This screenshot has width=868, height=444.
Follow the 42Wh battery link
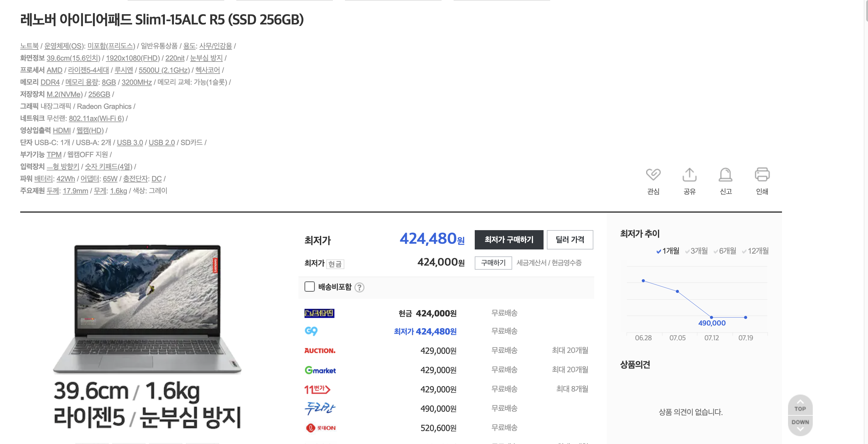pos(65,179)
